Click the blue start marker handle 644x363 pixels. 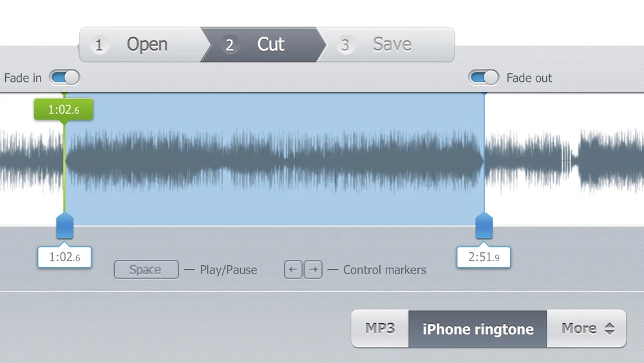(x=64, y=226)
